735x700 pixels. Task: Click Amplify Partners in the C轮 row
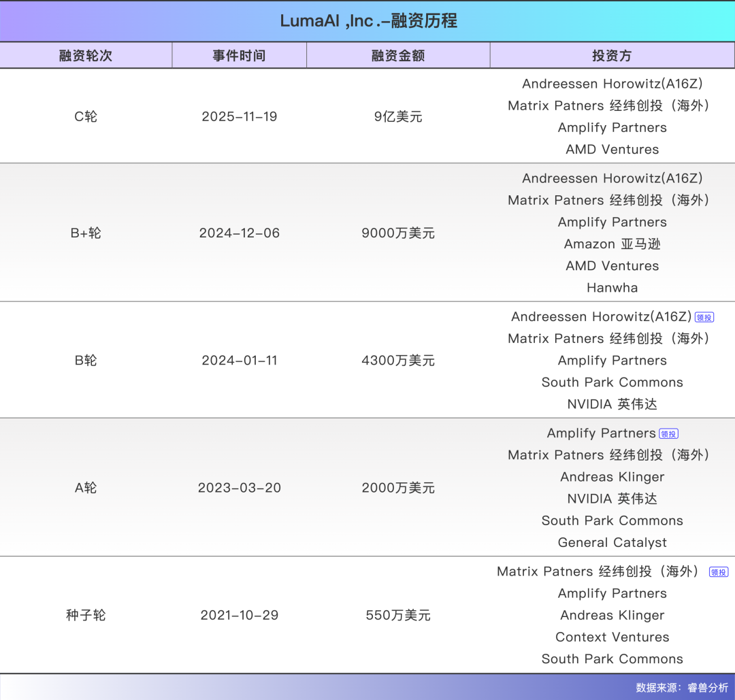(x=612, y=127)
